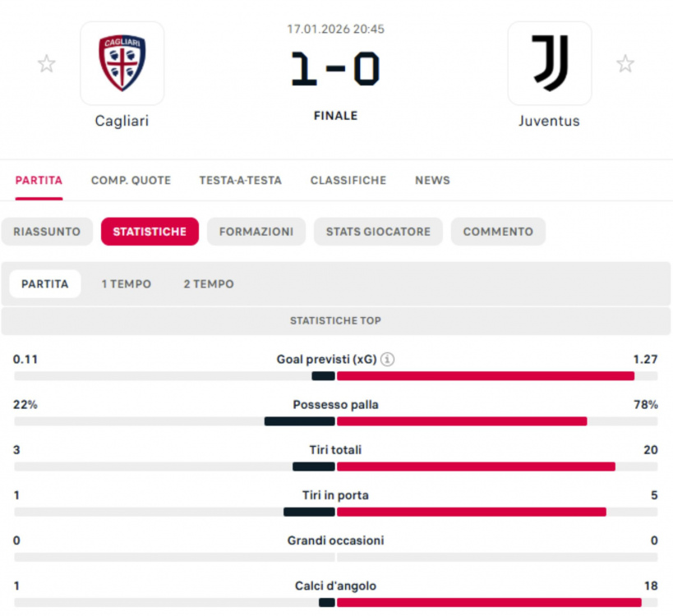Viewport: 673px width, 616px height.
Task: Show the Formazioni section
Action: [256, 232]
